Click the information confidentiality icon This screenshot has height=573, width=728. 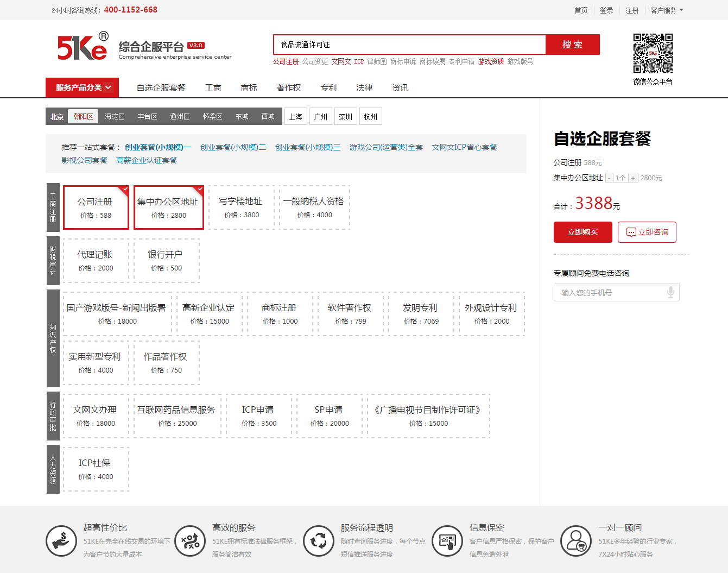[447, 541]
